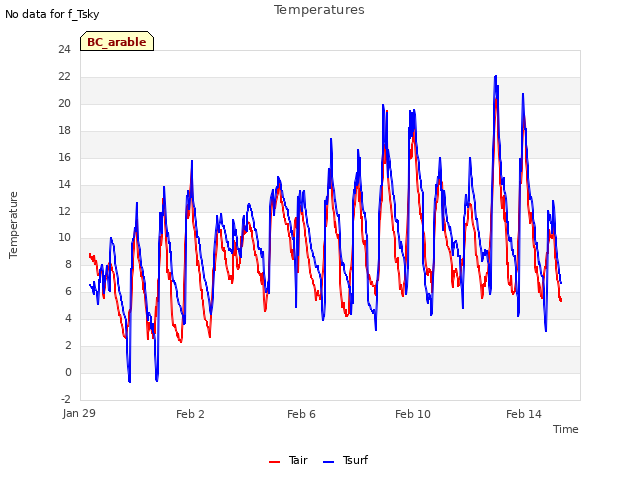Click the Temperature y-axis label
This screenshot has width=640, height=480.
(x=13, y=225)
